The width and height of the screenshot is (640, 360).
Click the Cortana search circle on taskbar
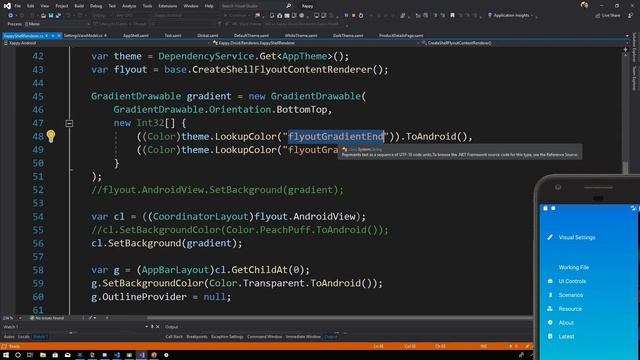18,355
